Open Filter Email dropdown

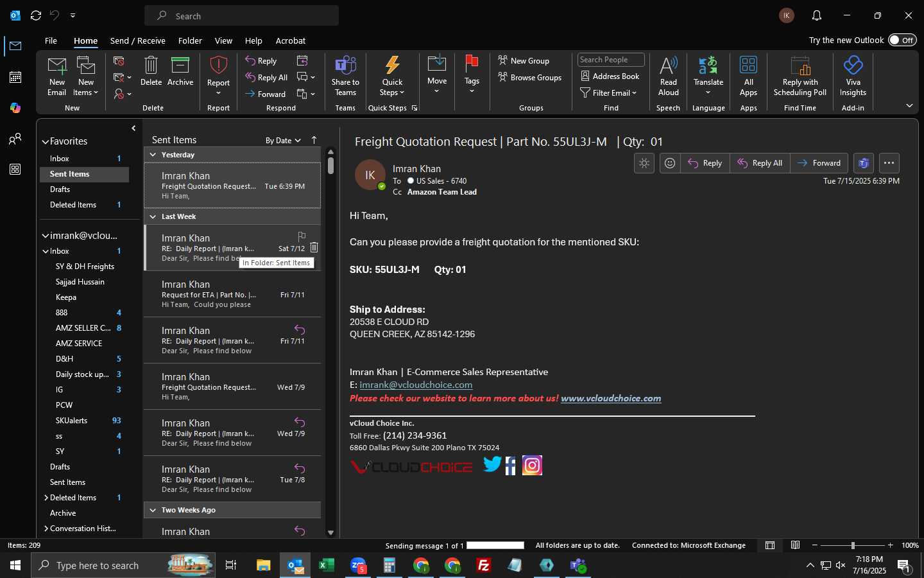608,92
